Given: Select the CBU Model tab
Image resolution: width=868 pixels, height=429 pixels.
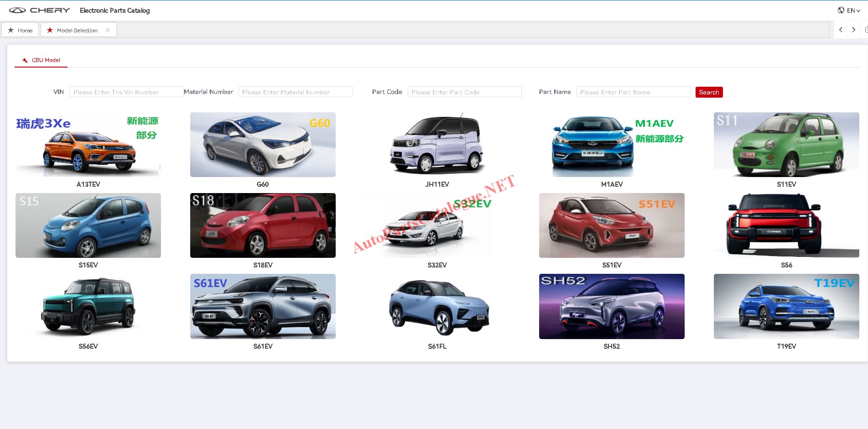Looking at the screenshot, I should point(41,60).
